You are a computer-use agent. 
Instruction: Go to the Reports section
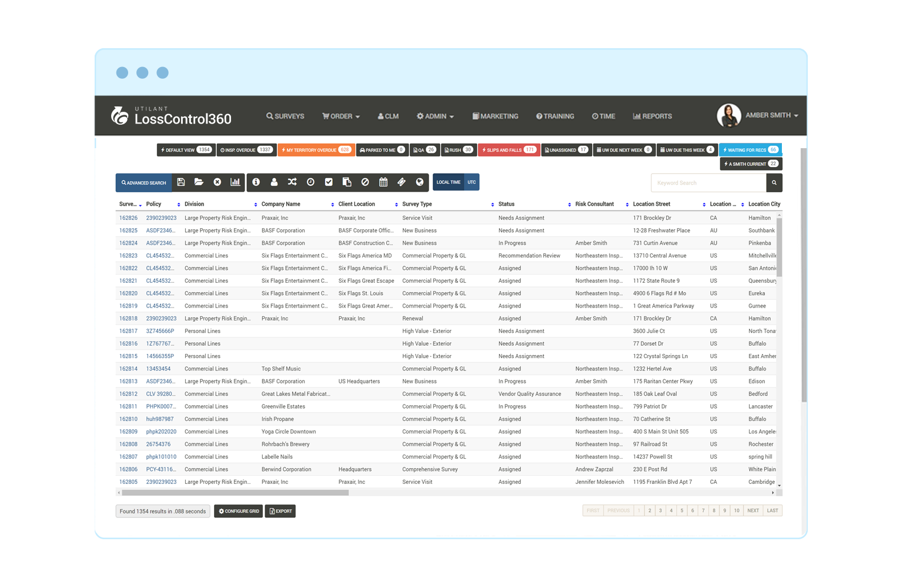point(652,116)
